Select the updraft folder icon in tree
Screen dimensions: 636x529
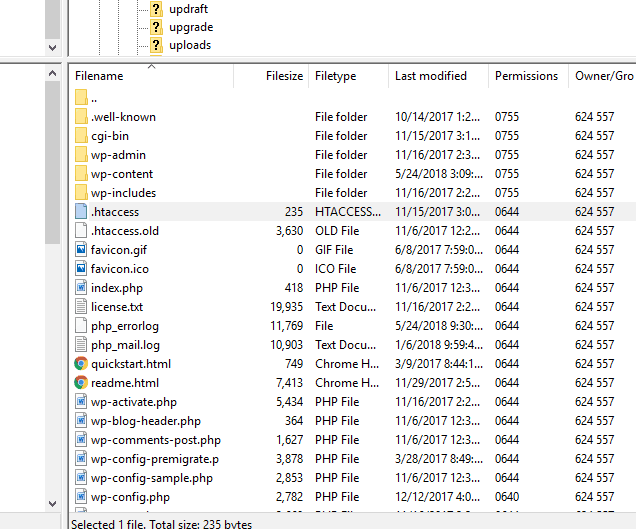pos(156,9)
